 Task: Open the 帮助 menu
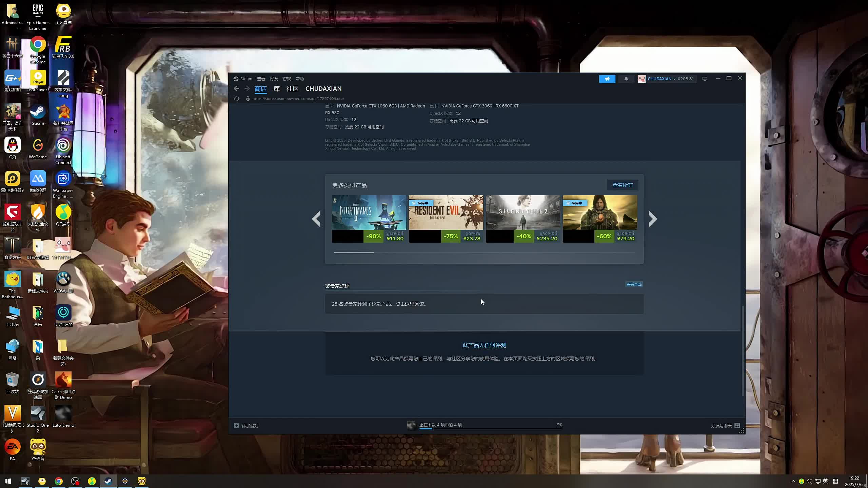tap(300, 79)
